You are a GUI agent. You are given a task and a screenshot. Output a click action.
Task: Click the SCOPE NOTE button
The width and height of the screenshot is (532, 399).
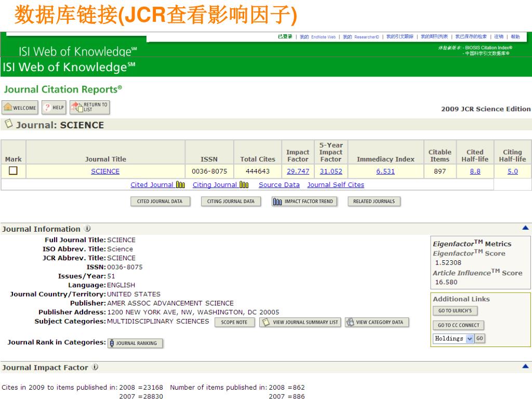pyautogui.click(x=234, y=322)
